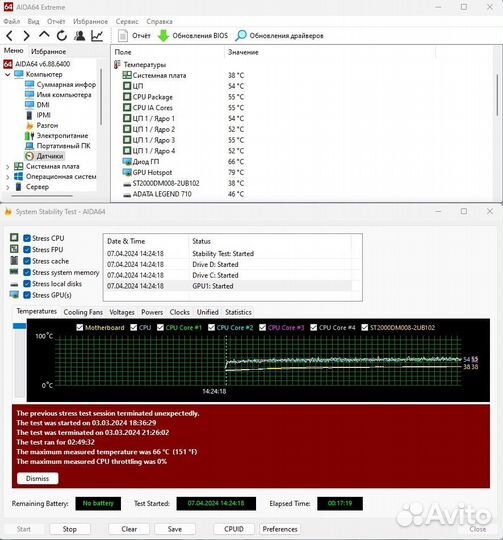The height and width of the screenshot is (540, 503).
Task: Toggle the Stress GPU(s) checkbox
Action: [27, 295]
